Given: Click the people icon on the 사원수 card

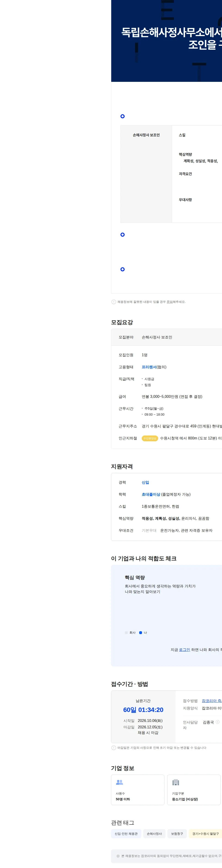Looking at the screenshot, I should [120, 782].
